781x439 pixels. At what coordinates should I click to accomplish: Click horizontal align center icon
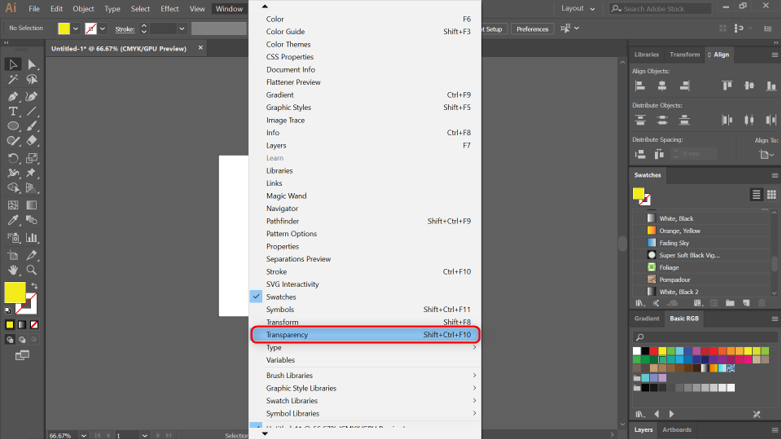click(x=662, y=86)
